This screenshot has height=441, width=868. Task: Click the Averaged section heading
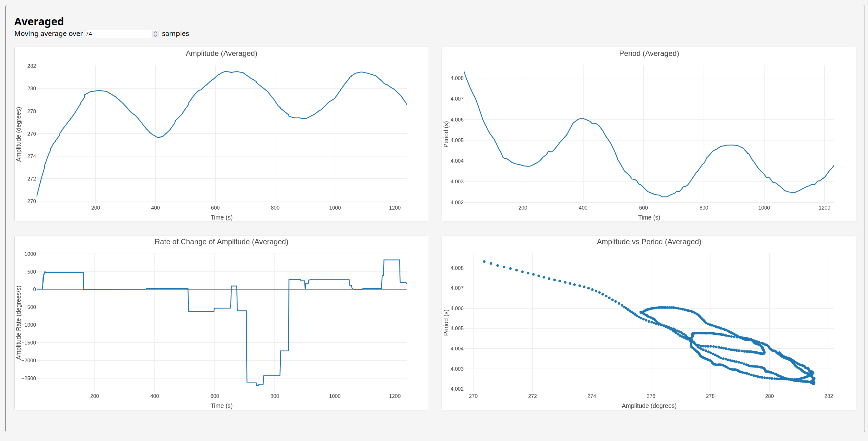39,22
